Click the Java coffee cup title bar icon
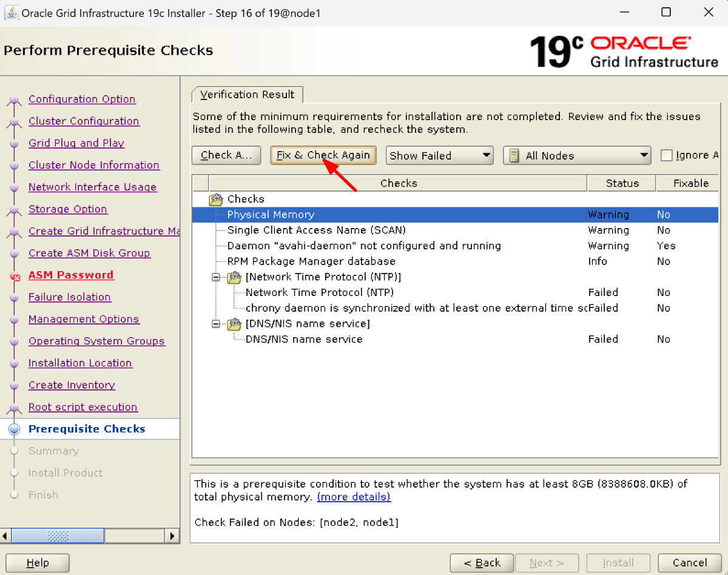The height and width of the screenshot is (575, 728). point(12,12)
